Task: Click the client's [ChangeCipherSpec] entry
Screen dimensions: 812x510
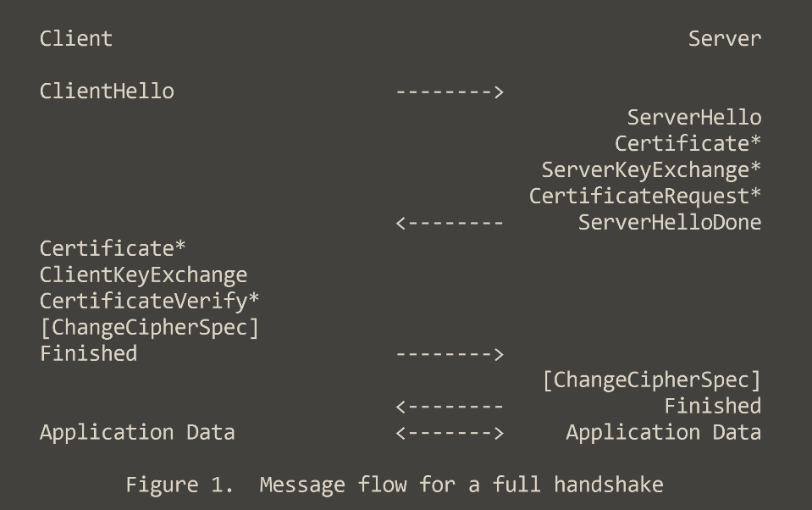Action: click(x=149, y=328)
